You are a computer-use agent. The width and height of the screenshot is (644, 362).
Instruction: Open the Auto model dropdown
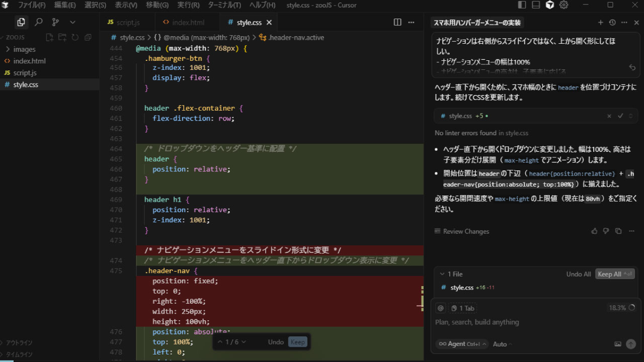click(x=502, y=344)
